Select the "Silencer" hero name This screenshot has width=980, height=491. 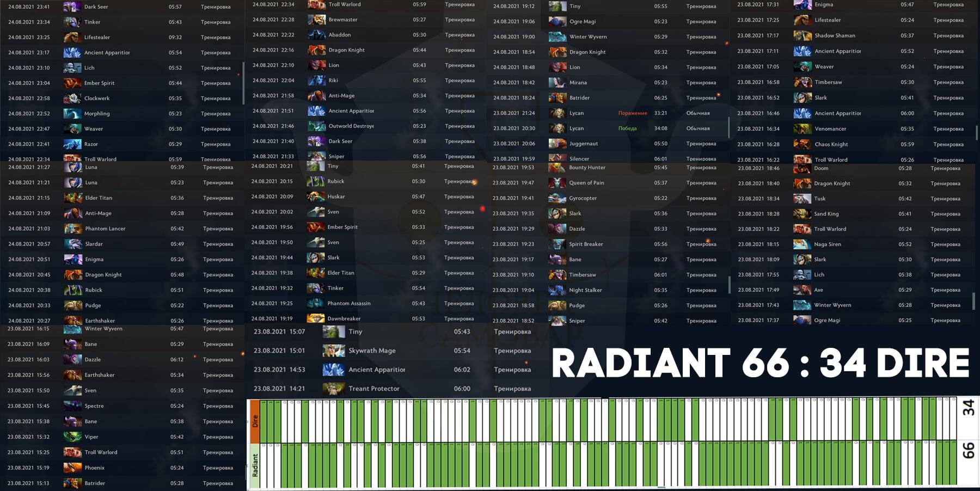point(579,159)
